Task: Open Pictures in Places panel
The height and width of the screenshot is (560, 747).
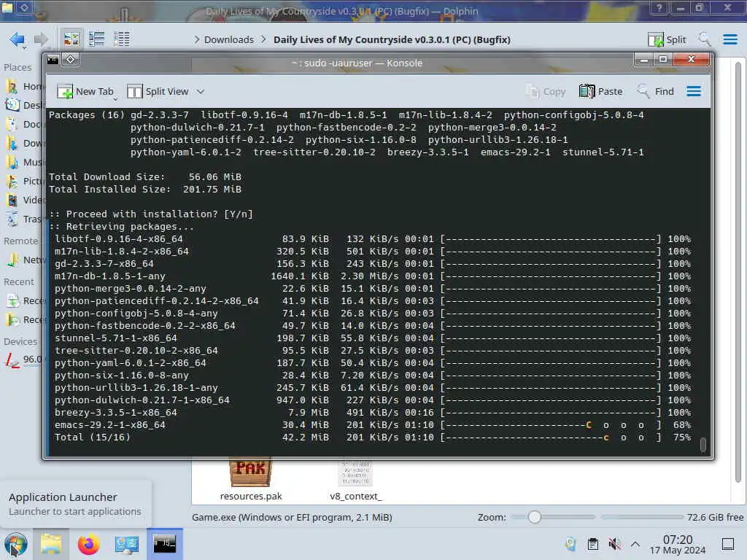Action: [x=24, y=182]
